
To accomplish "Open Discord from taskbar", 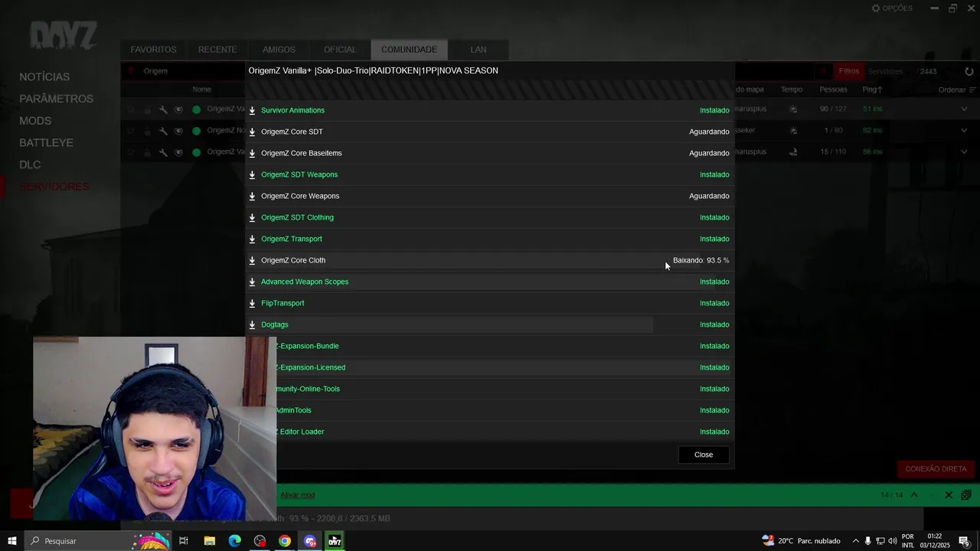I will pyautogui.click(x=310, y=541).
